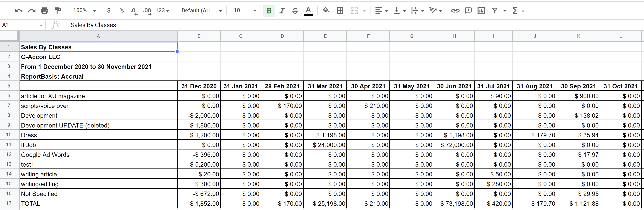644x210 pixels.
Task: Insert a comment
Action: point(468,11)
